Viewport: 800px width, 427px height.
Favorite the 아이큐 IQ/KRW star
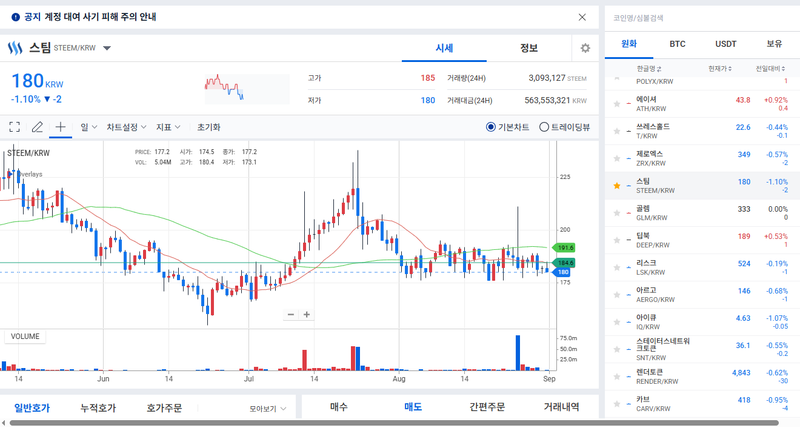click(x=617, y=322)
